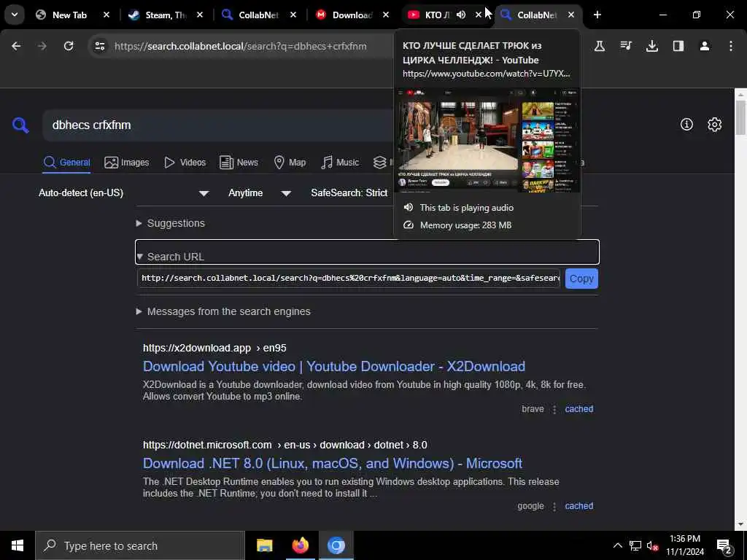Click the search query field 'dbhecs crfxfnm'
Viewport: 747px width, 560px height.
[219, 125]
